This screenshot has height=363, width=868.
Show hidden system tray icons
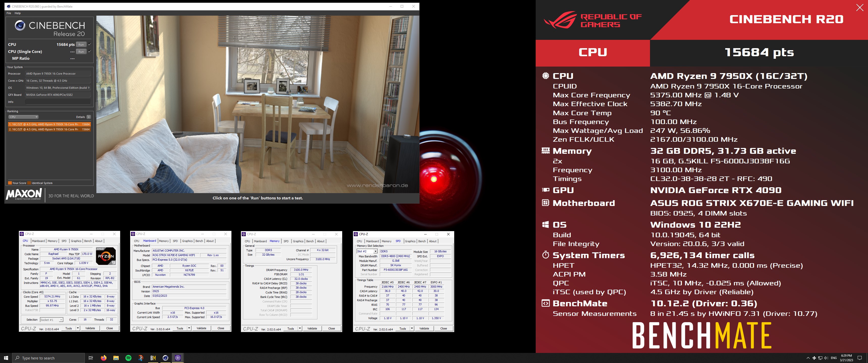(x=808, y=358)
